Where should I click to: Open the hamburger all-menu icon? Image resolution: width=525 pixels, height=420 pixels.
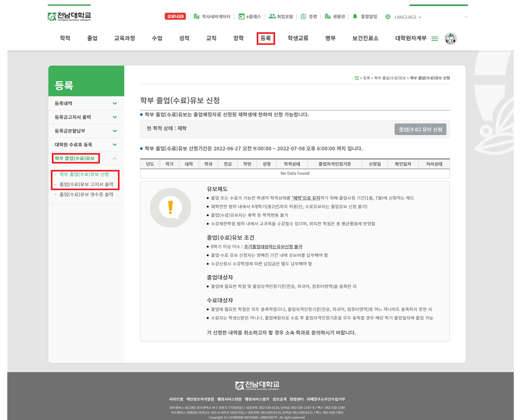[x=435, y=39]
